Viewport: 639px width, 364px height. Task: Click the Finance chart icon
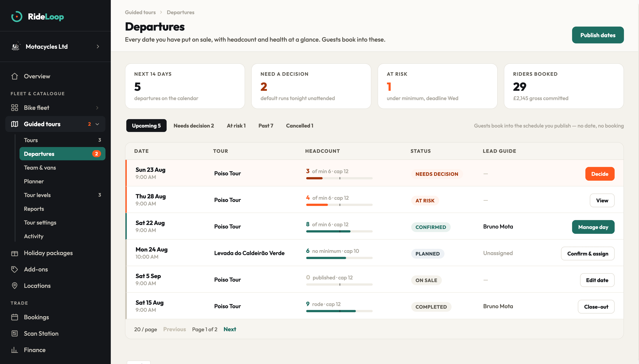click(14, 350)
